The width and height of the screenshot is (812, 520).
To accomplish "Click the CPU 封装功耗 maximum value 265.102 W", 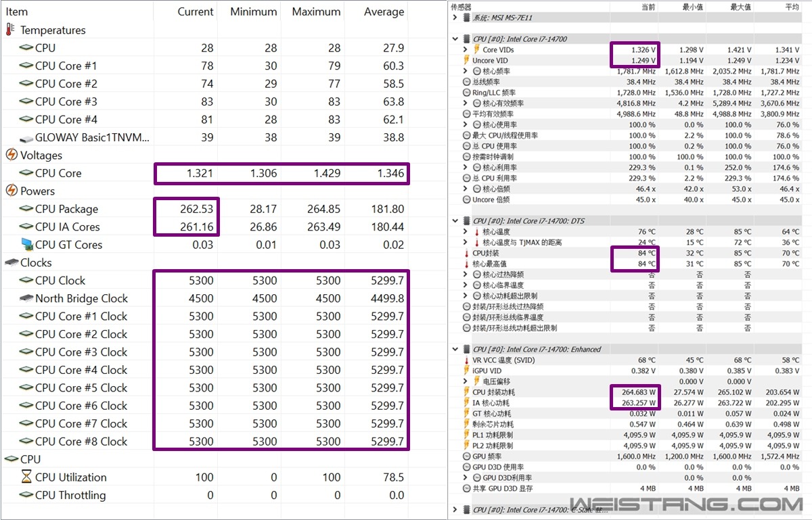I will (x=732, y=392).
